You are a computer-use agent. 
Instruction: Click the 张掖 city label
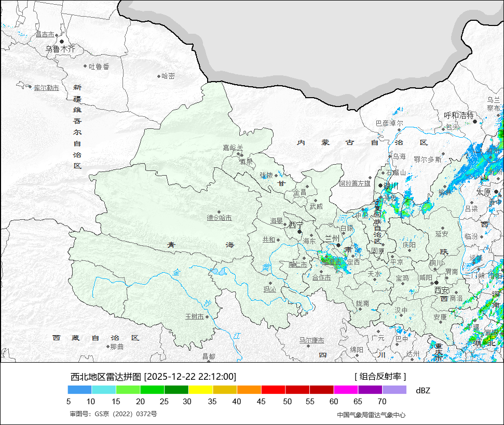(266, 175)
